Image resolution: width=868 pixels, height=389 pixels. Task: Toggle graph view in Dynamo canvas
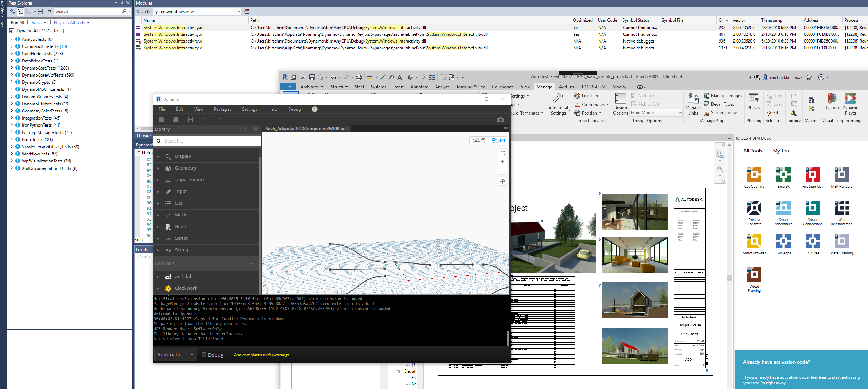(498, 141)
